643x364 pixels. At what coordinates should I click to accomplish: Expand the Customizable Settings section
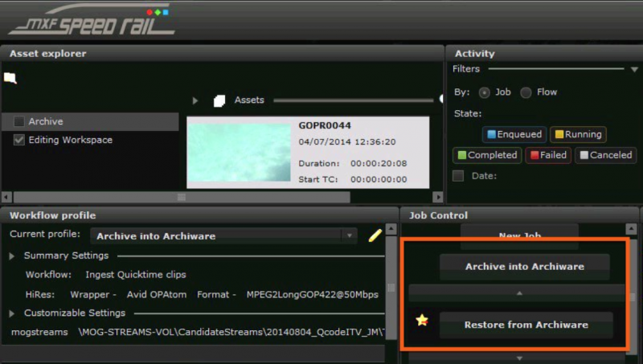coord(12,313)
